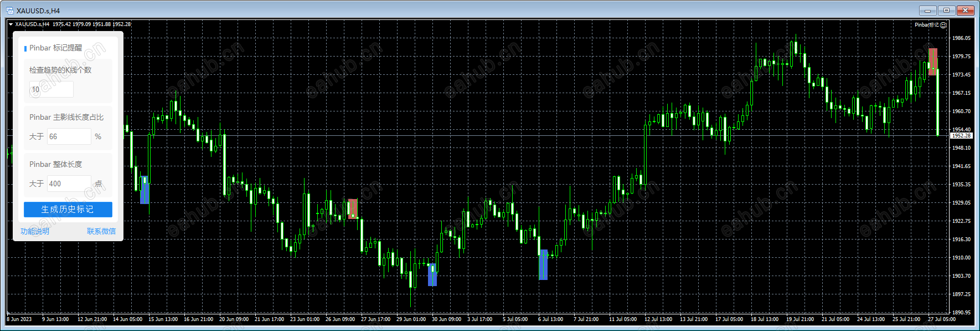The height and width of the screenshot is (331, 980).
Task: Restore the XAUUSD.s,H4 chart window size
Action: coord(946,11)
